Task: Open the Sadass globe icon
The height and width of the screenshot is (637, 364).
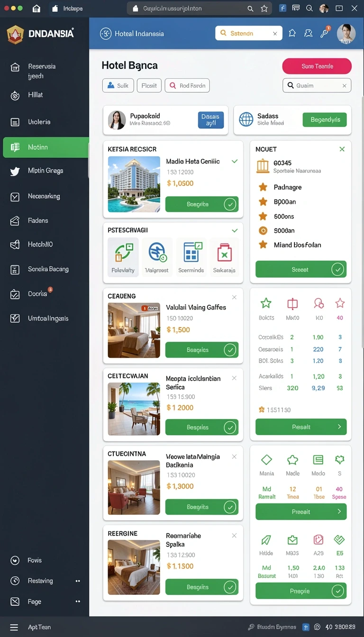Action: [246, 119]
